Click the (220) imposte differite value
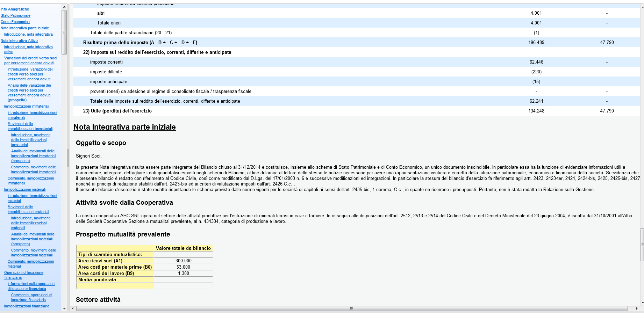 tap(536, 72)
